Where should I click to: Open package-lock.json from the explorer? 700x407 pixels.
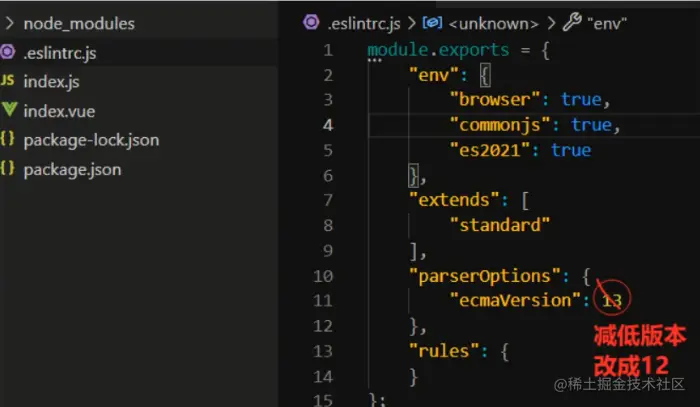[x=91, y=141]
